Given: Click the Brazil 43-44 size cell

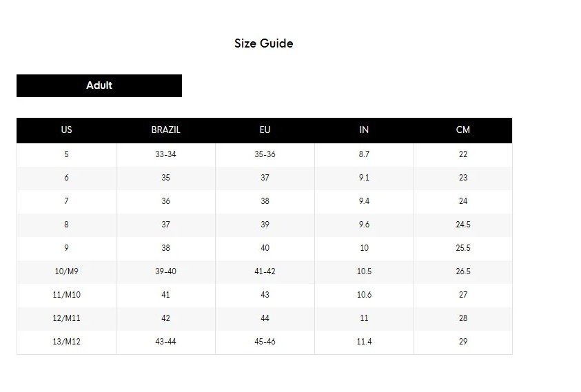Looking at the screenshot, I should [165, 342].
